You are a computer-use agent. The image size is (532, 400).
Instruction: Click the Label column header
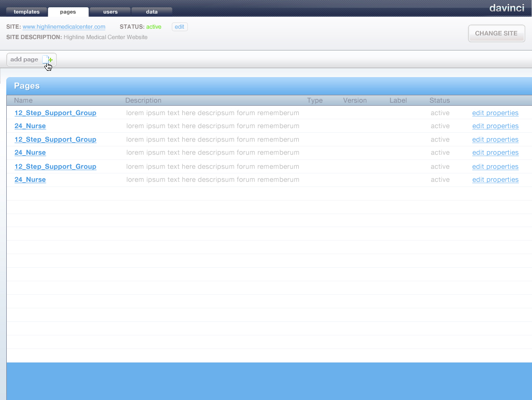398,101
